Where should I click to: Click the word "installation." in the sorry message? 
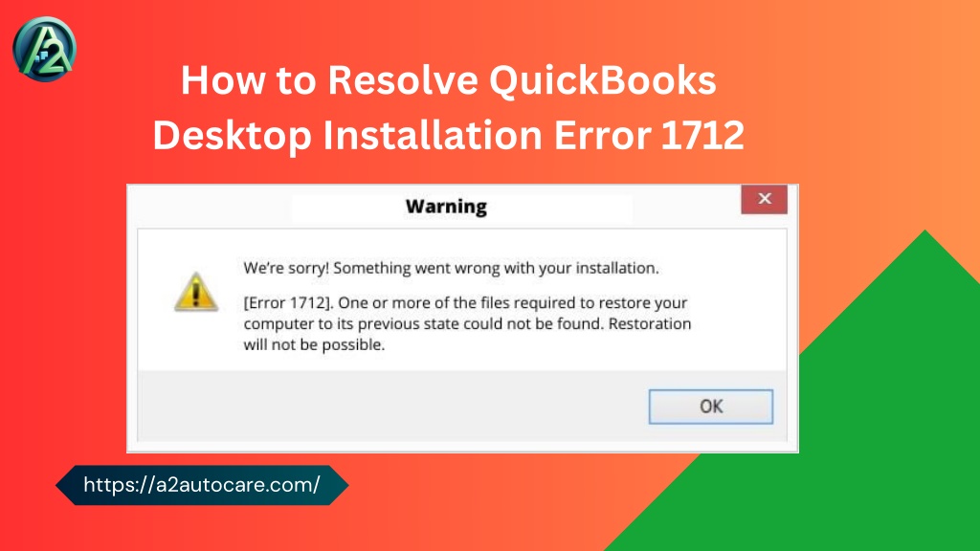tap(617, 268)
